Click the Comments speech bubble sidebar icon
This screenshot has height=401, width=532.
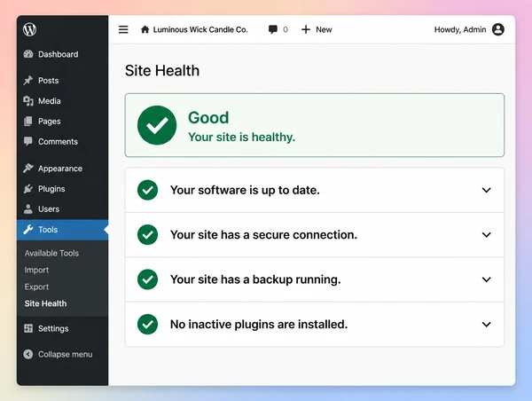(x=28, y=142)
